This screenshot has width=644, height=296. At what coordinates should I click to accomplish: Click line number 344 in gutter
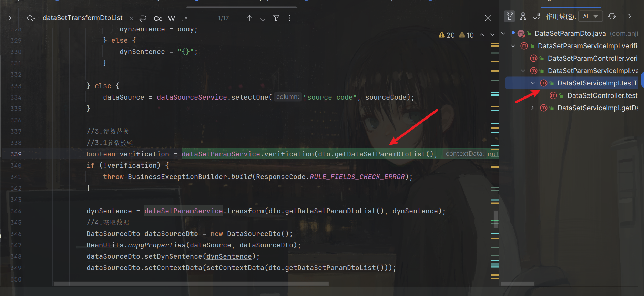[16, 211]
